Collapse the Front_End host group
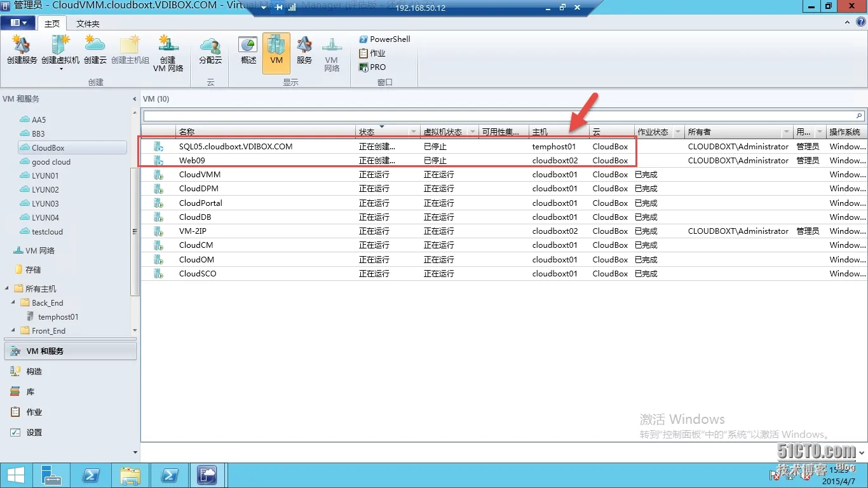This screenshot has width=868, height=488. pos(13,330)
